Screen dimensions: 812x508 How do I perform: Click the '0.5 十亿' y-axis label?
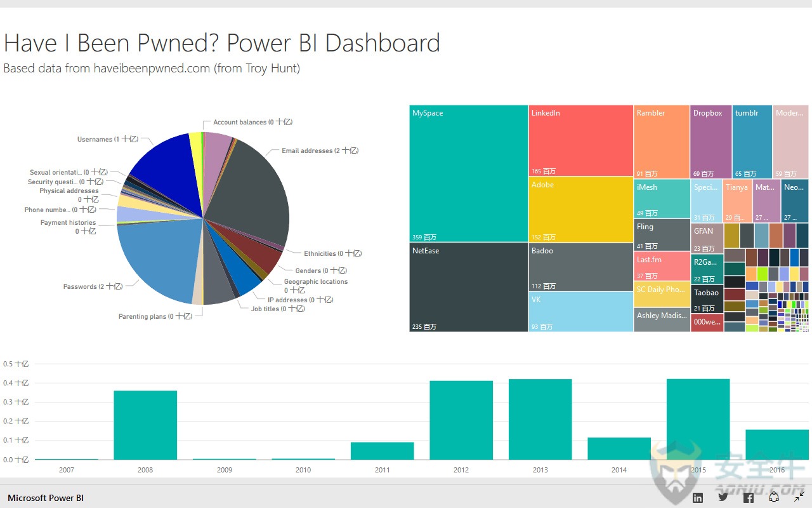coord(15,364)
